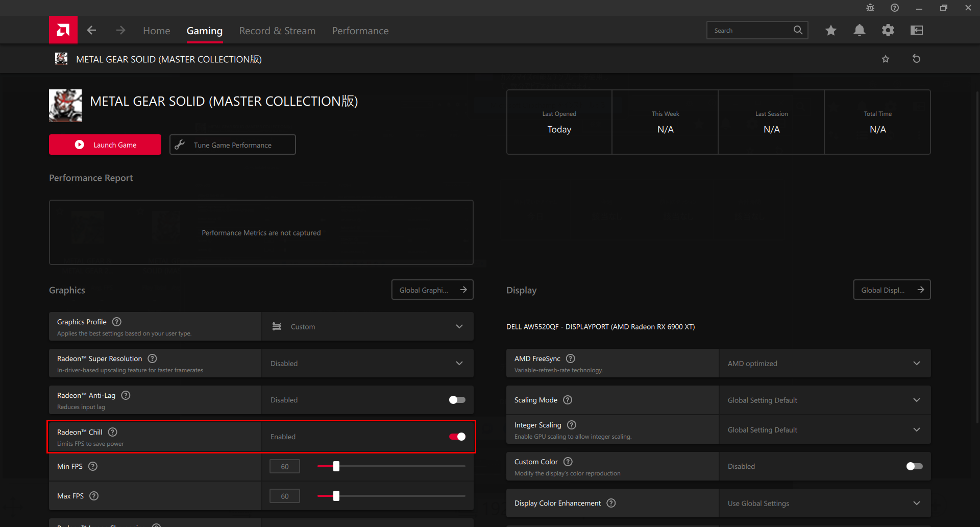
Task: Open the Display Color Enhancement dropdown
Action: click(x=825, y=503)
